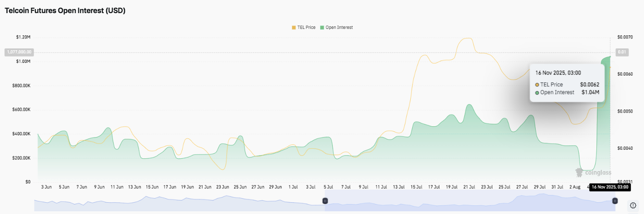Toggle the Open Interest series in legend
The image size is (644, 214).
tap(339, 28)
